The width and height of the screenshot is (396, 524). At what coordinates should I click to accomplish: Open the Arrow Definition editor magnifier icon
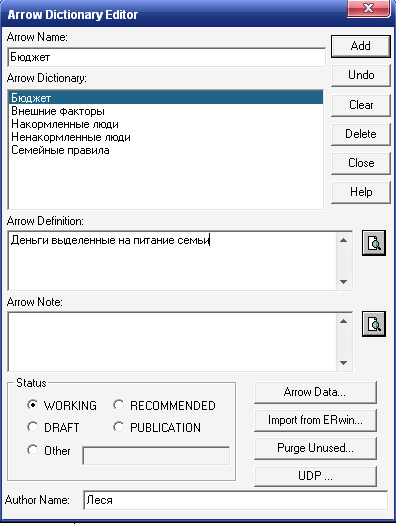pos(374,243)
